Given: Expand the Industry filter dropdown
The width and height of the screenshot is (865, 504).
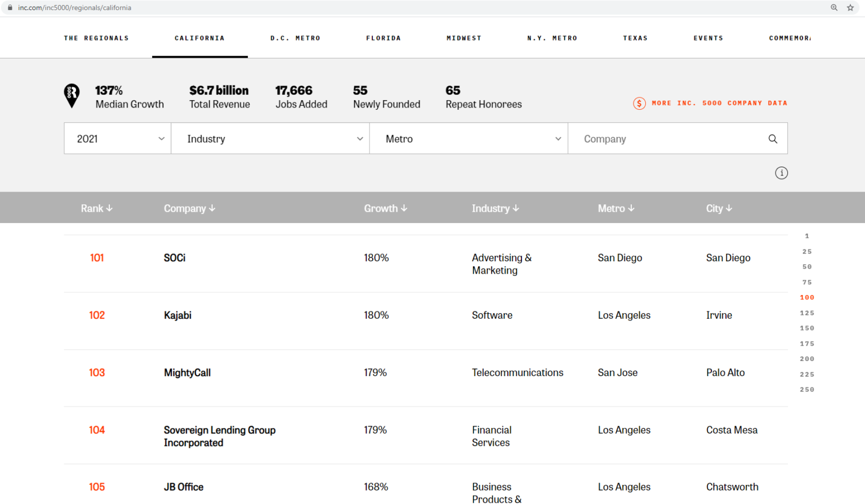Looking at the screenshot, I should pos(270,138).
